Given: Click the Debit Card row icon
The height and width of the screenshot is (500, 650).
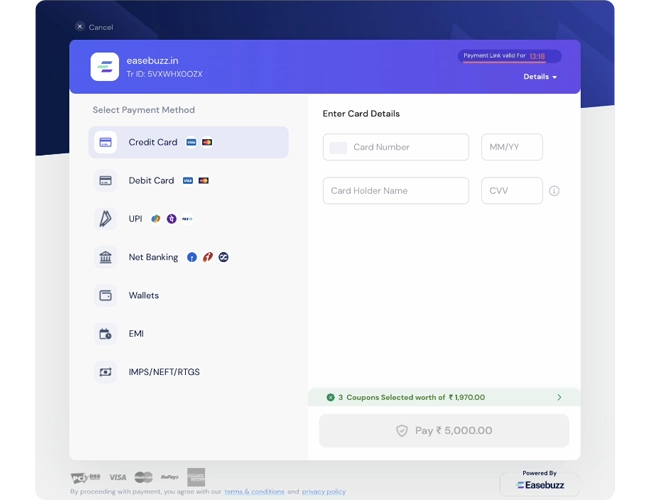Looking at the screenshot, I should pos(105,180).
